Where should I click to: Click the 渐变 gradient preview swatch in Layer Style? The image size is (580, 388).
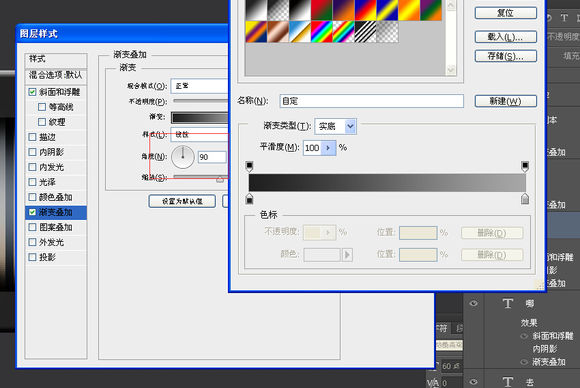pos(200,118)
